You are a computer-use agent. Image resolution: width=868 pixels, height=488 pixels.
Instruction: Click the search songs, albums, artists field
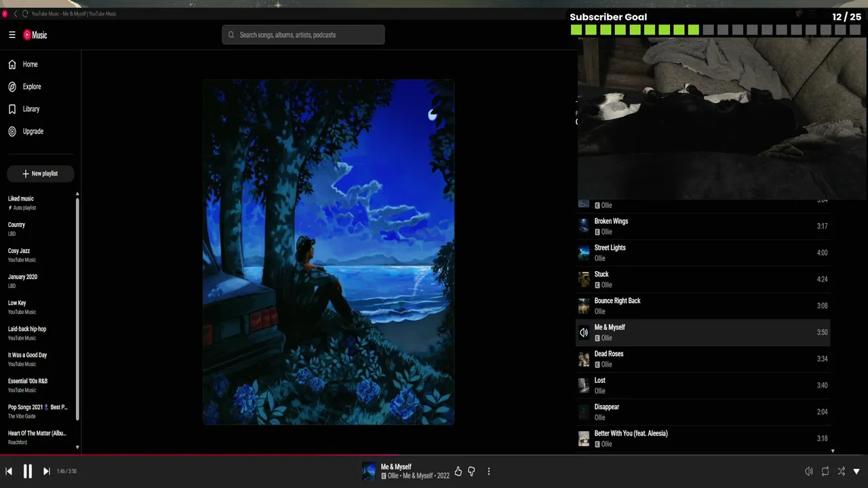[303, 35]
